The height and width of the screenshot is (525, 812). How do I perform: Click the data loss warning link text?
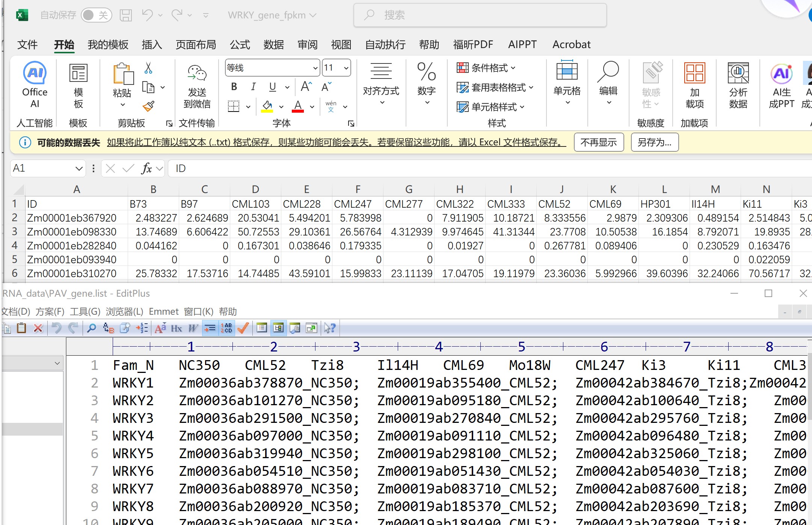click(336, 142)
